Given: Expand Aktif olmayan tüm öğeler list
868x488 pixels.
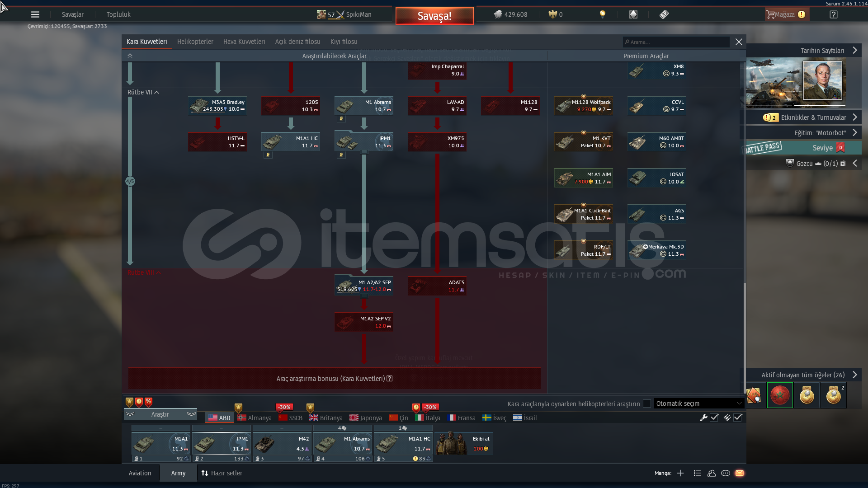Looking at the screenshot, I should pos(855,375).
